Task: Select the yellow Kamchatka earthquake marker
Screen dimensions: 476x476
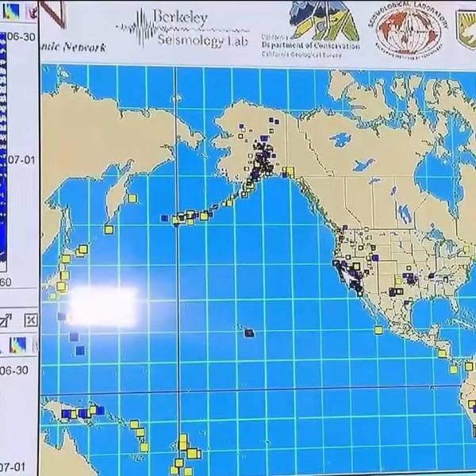Action: pos(132,198)
